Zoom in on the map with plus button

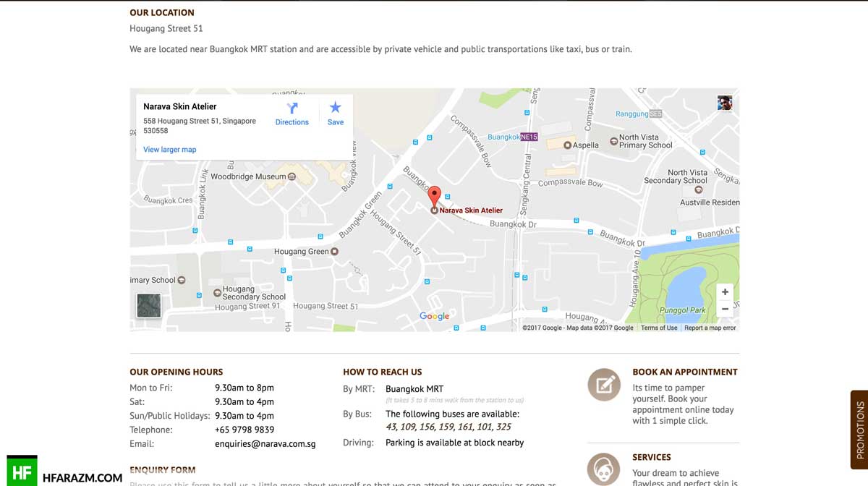[x=725, y=292]
